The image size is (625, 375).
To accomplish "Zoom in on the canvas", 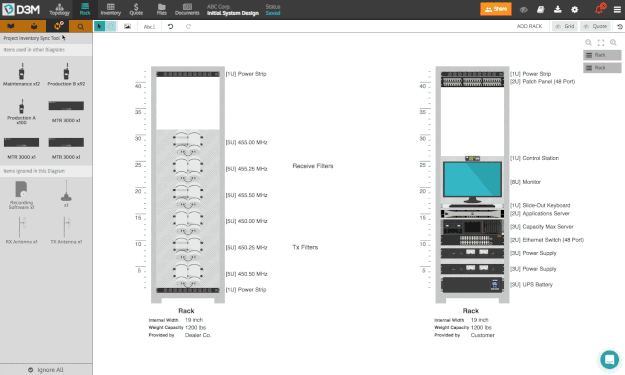I will [613, 43].
